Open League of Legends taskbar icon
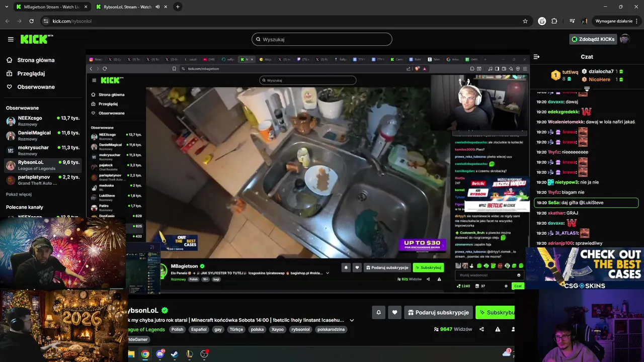Screen dimensions: 644x362 (190, 354)
